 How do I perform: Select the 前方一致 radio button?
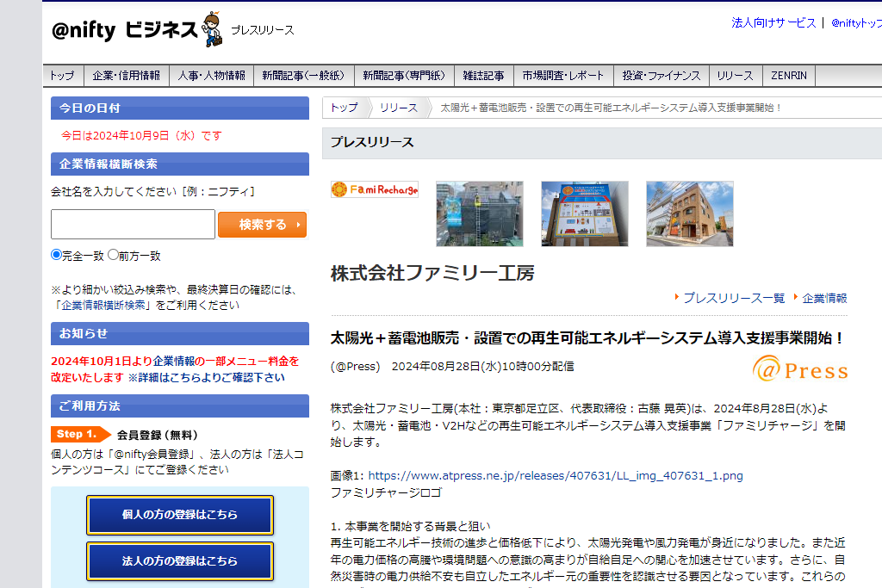113,255
